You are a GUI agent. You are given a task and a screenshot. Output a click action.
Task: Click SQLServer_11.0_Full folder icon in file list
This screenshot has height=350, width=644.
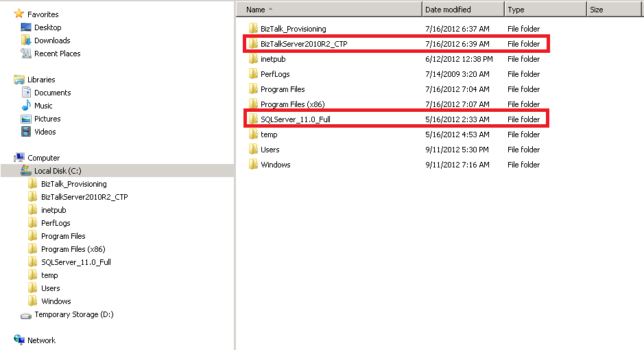coord(253,119)
